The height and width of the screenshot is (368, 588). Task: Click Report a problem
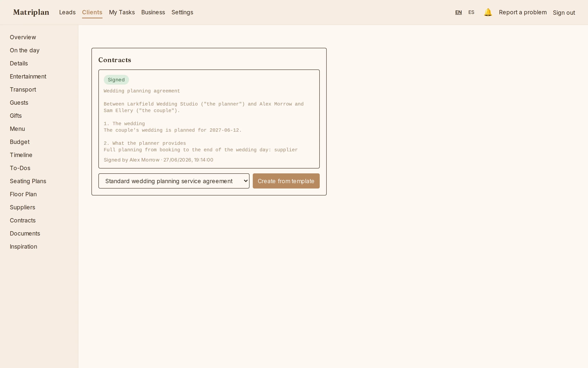coord(523,12)
